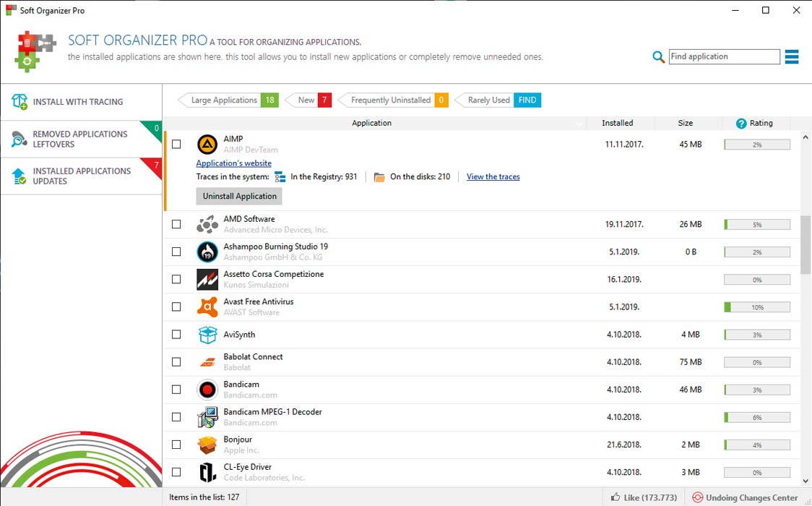Screen dimensions: 812x506
Task: Click Like (173.773) in status bar
Action: (x=644, y=497)
